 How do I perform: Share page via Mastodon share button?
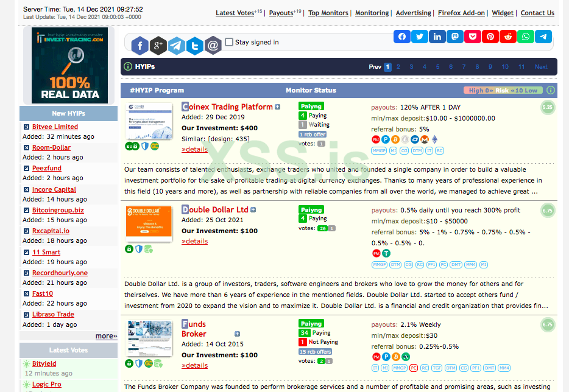coord(455,37)
